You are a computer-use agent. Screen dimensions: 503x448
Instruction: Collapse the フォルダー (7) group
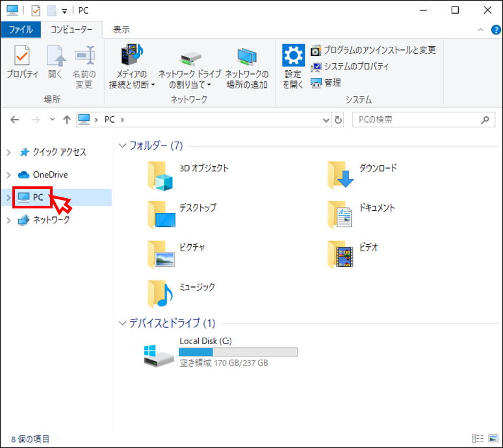pyautogui.click(x=122, y=145)
